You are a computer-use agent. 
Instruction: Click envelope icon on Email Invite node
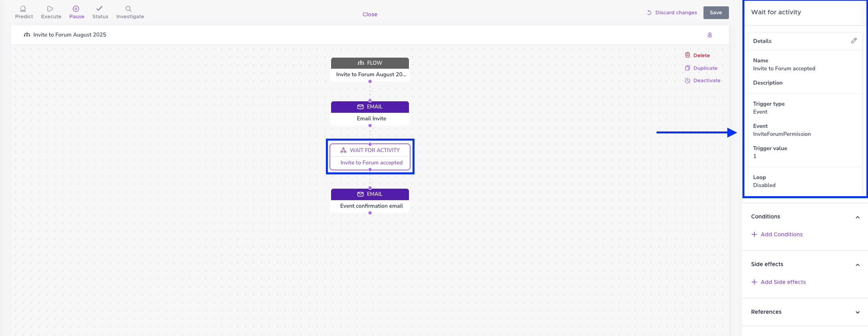[x=360, y=107]
